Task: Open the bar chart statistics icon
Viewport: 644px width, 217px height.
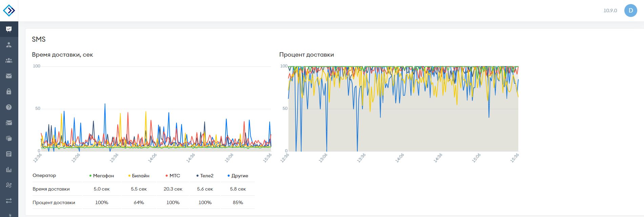Action: (9, 170)
